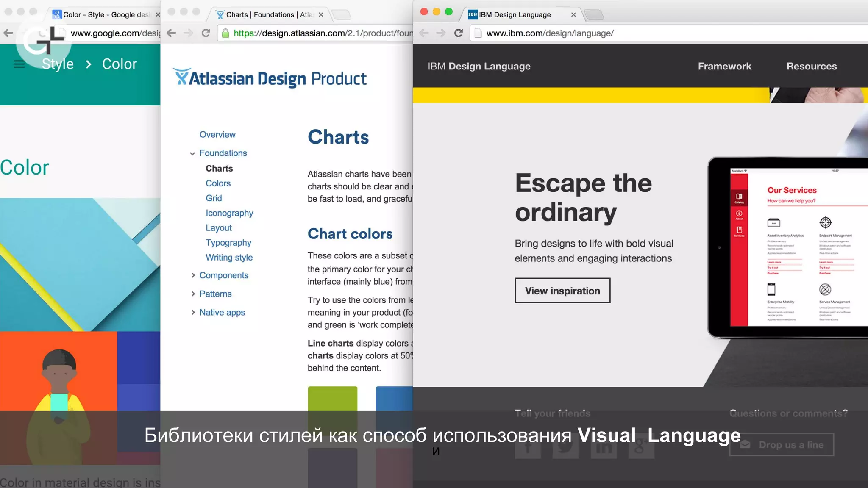
Task: Select Charts in the Foundations list
Action: [x=219, y=168]
